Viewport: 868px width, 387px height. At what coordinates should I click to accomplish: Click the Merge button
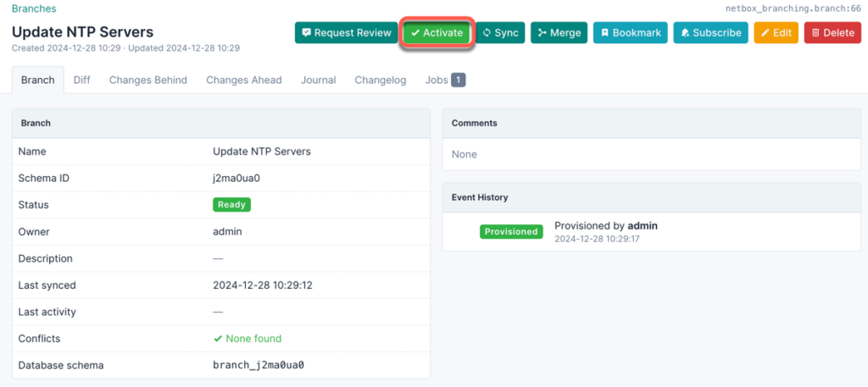(x=559, y=33)
